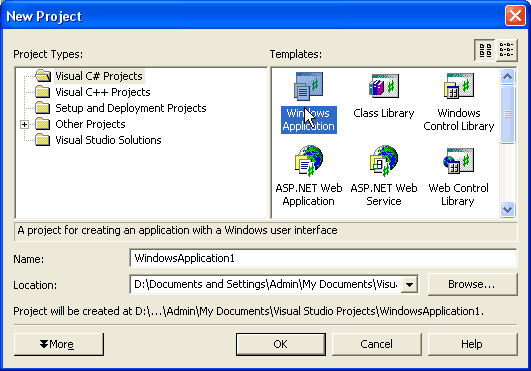Click the Visual Studio Solutions folder icon
531x371 pixels.
pyautogui.click(x=43, y=140)
